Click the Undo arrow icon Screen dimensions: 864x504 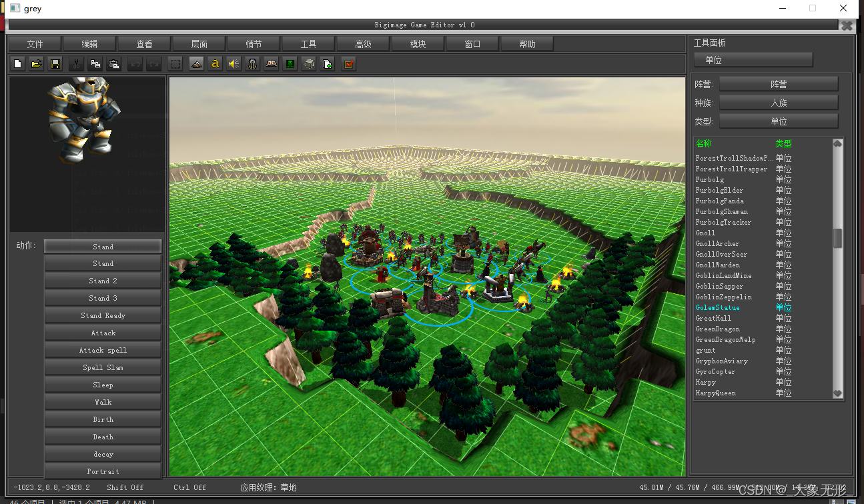coord(135,64)
